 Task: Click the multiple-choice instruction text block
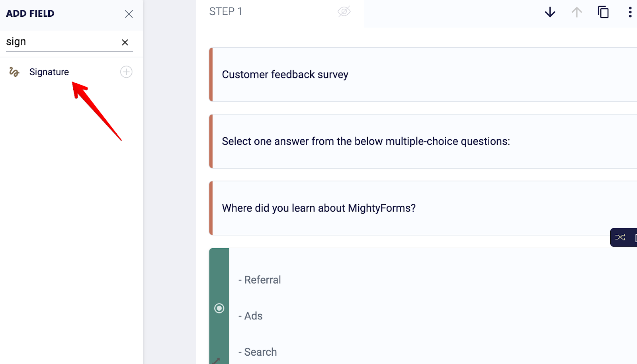(x=366, y=141)
